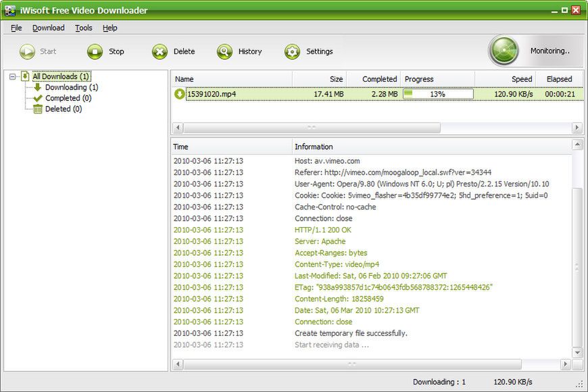The image size is (588, 392).
Task: Sort by the Elapsed column header
Action: [559, 79]
